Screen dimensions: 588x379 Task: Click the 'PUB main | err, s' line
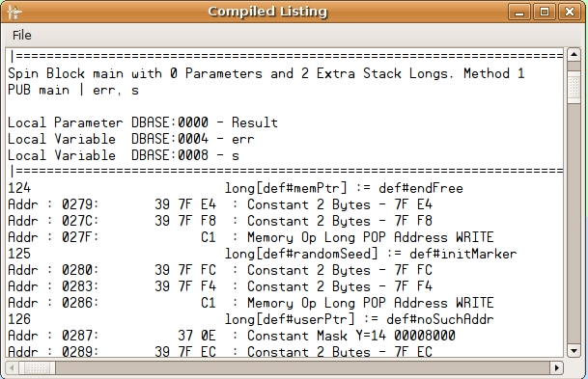(73, 90)
